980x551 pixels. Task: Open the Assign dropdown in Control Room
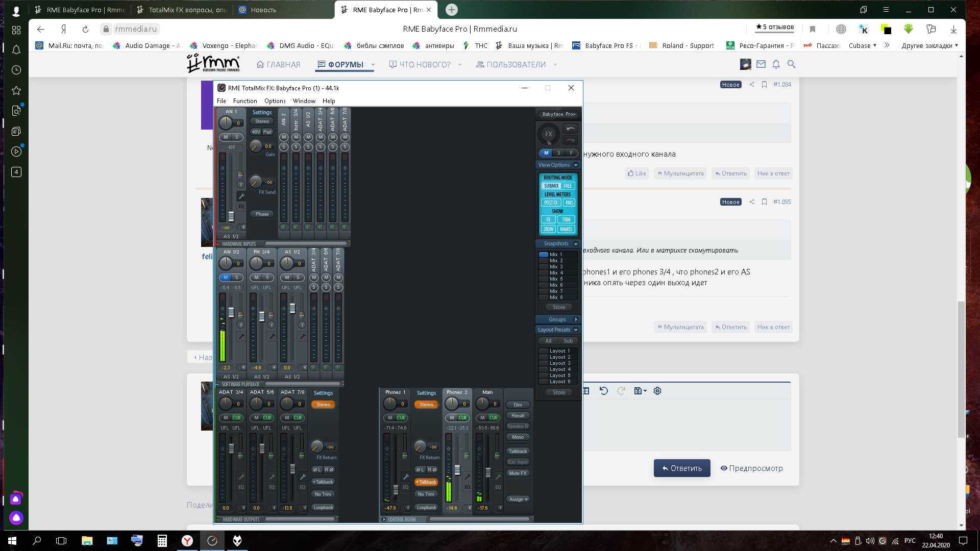coord(518,499)
